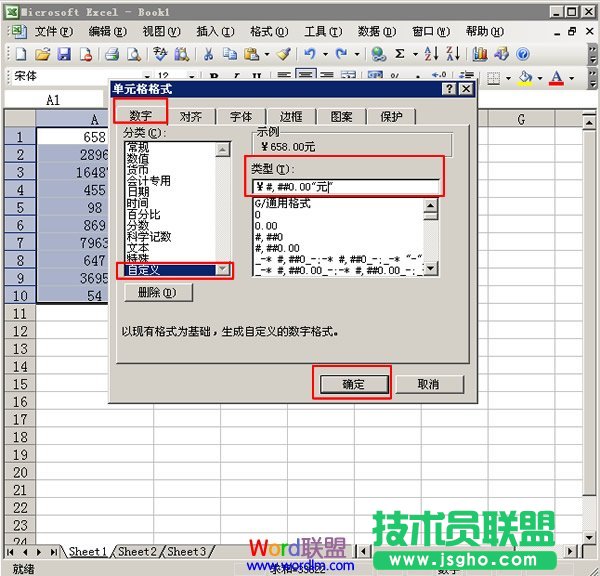Open the 边框 tab in the dialog
Viewport: 600px width, 576px height.
coord(291,117)
